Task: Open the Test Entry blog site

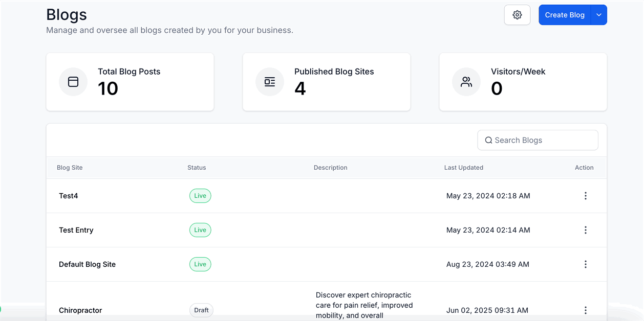Action: click(76, 230)
